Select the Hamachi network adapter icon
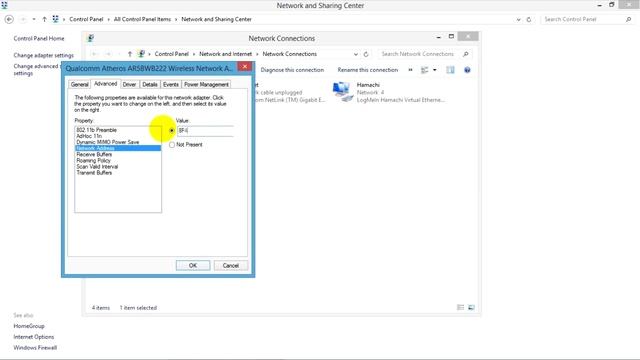Image resolution: width=640 pixels, height=360 pixels. pos(342,92)
